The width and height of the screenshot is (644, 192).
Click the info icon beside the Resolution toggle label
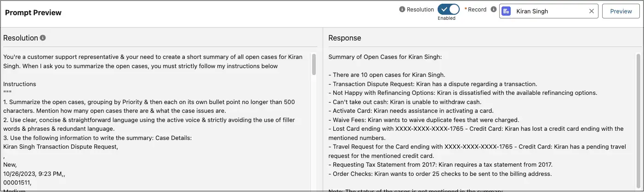click(402, 10)
